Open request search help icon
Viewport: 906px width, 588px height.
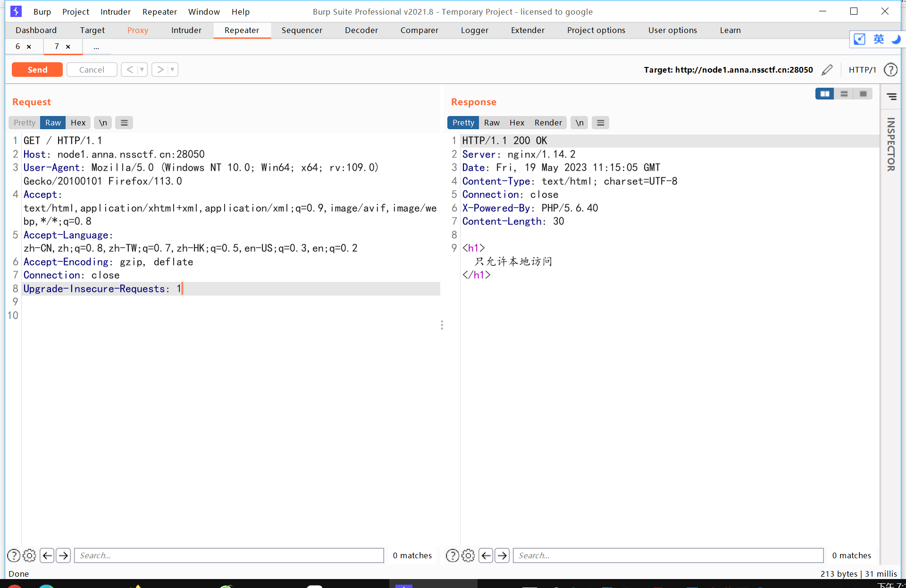click(14, 555)
